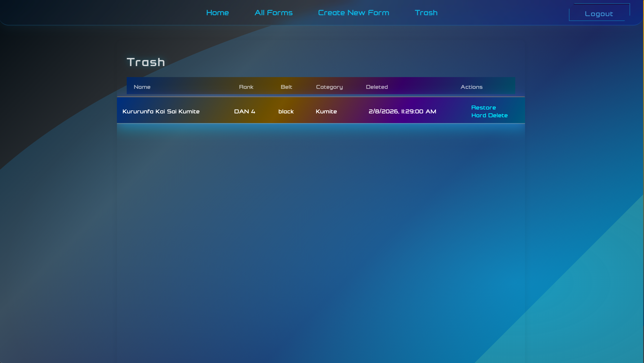
Task: Open the All Forms page
Action: point(273,13)
